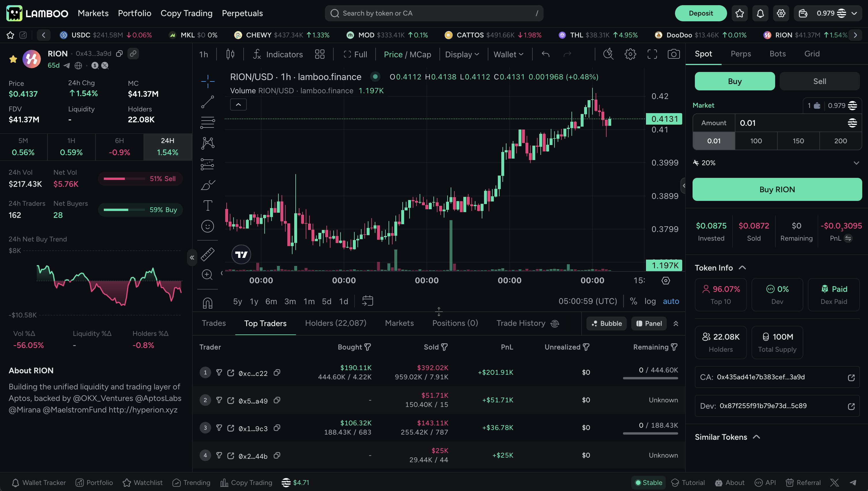Select the text annotation tool
This screenshot has width=868, height=491.
click(x=208, y=205)
